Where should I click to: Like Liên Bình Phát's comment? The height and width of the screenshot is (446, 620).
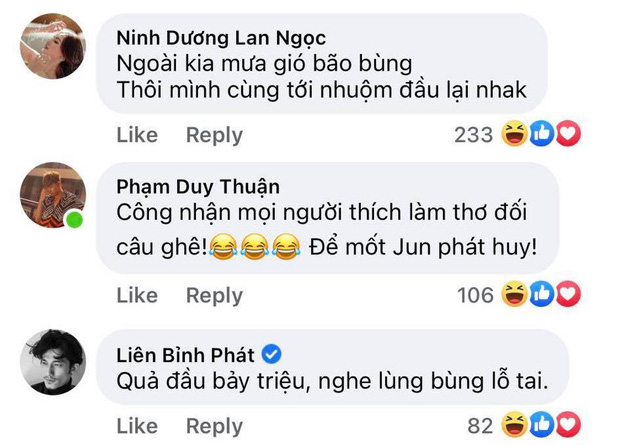pos(137,427)
